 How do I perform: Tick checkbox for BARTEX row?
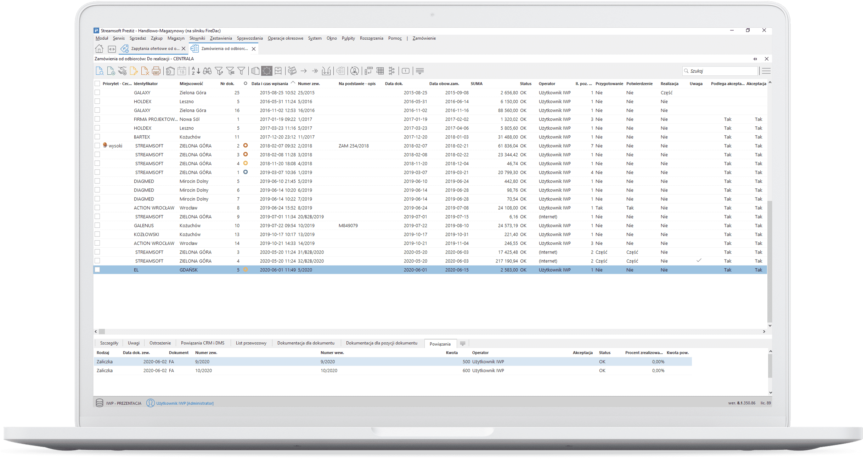click(x=97, y=137)
